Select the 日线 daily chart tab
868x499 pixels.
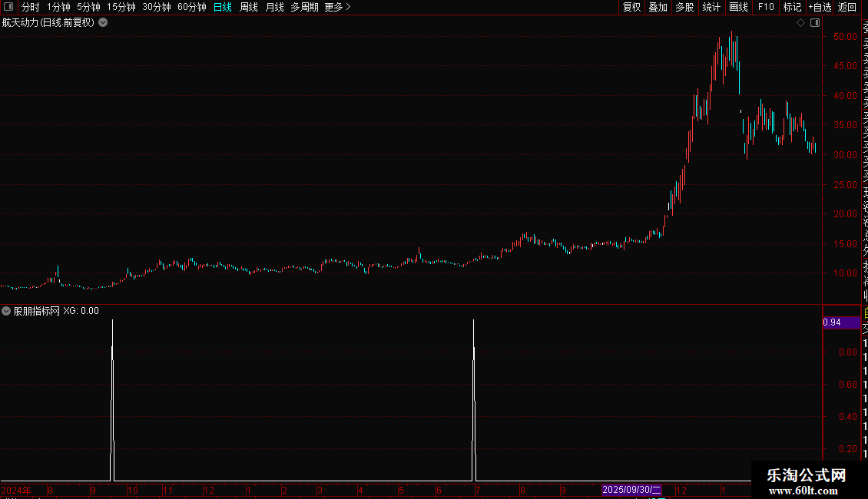click(223, 7)
